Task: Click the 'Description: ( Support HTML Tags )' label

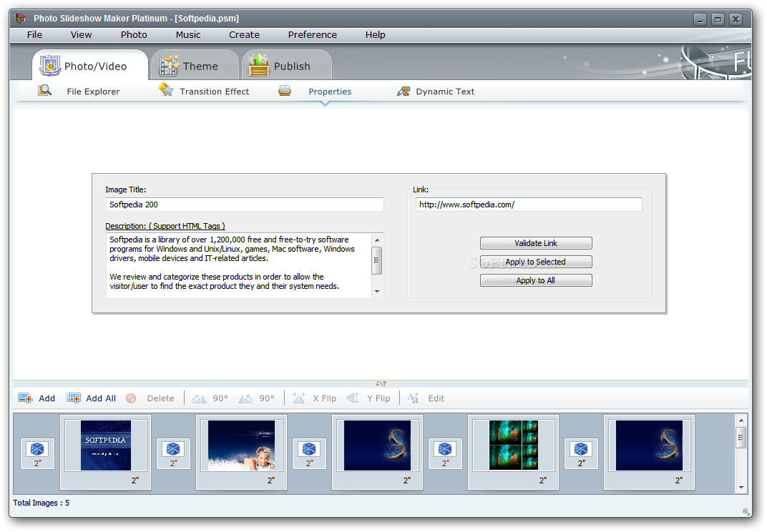Action: [165, 226]
